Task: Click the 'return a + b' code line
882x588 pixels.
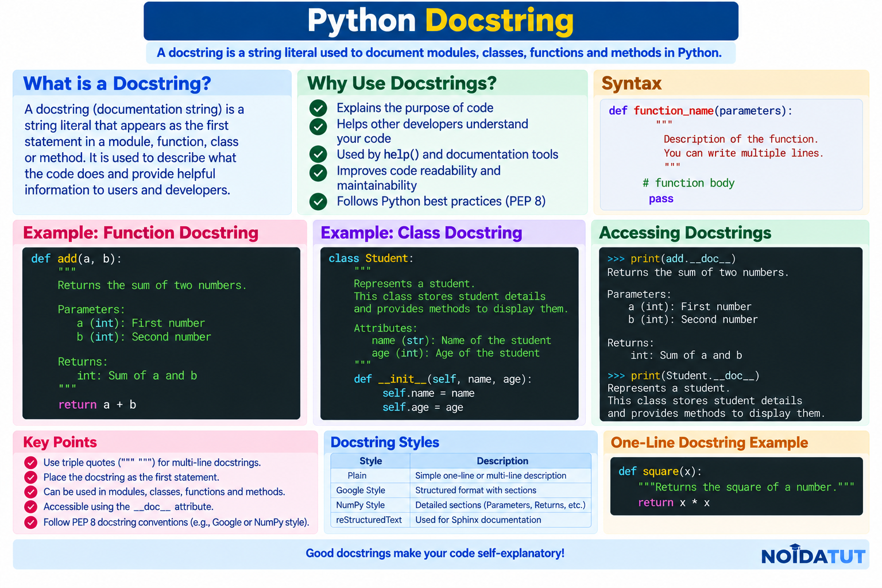Action: (97, 405)
